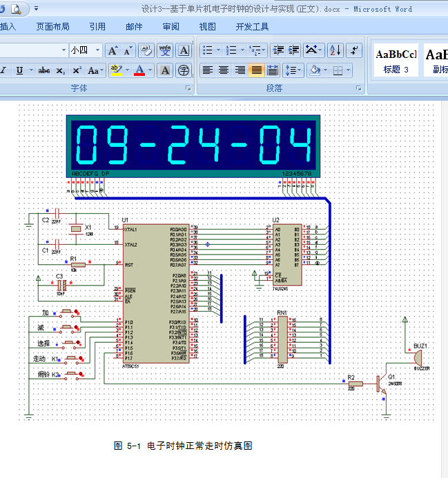Open the Phonetic Guide (wén) tool
The height and width of the screenshot is (478, 448).
click(165, 50)
